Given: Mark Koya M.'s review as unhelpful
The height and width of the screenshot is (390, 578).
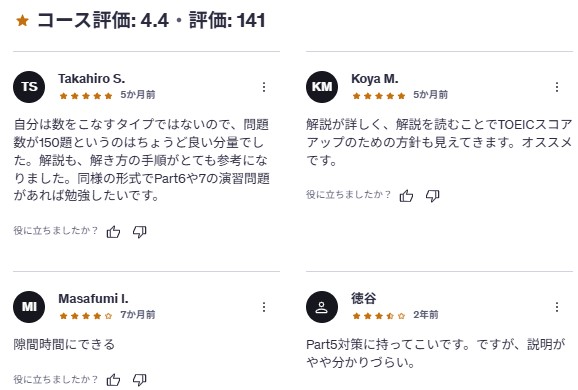Looking at the screenshot, I should (x=432, y=195).
